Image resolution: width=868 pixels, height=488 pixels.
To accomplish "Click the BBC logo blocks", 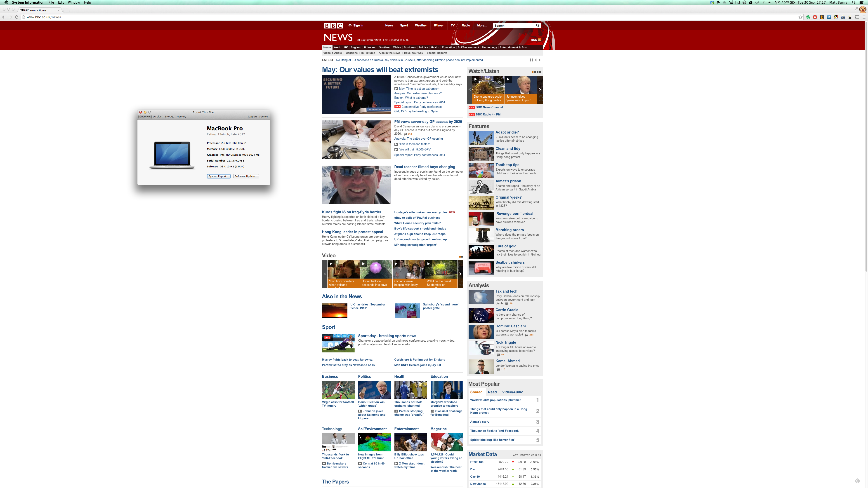I will pos(333,26).
